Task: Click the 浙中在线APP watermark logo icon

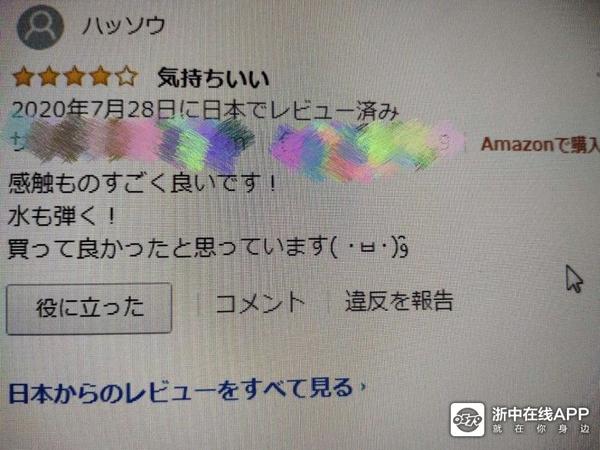Action: 467,419
